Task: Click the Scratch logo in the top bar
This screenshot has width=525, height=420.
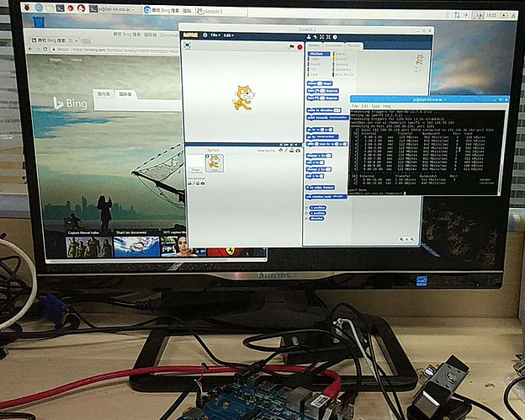Action: click(x=193, y=35)
